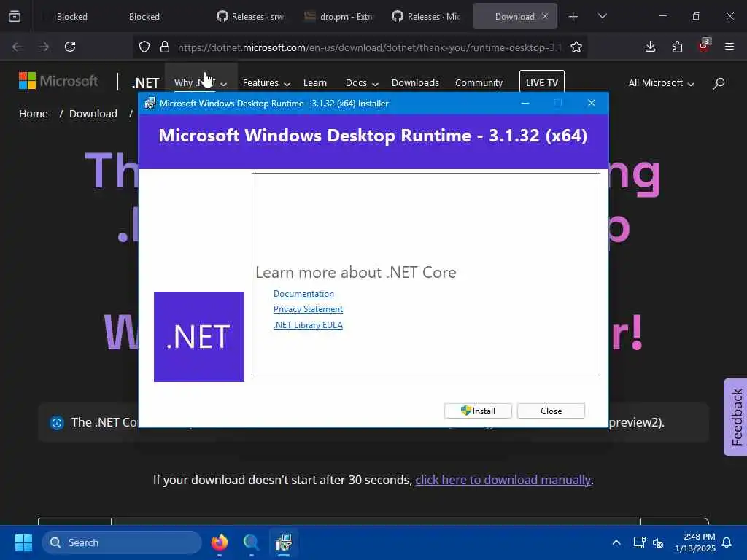Switch to the second Blocked tab
The height and width of the screenshot is (560, 747).
click(144, 17)
